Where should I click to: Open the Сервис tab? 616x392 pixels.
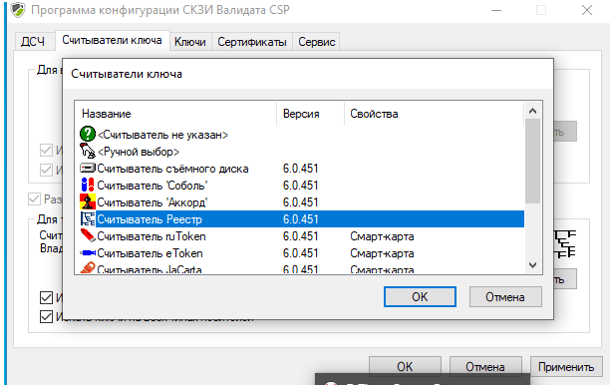tap(317, 42)
